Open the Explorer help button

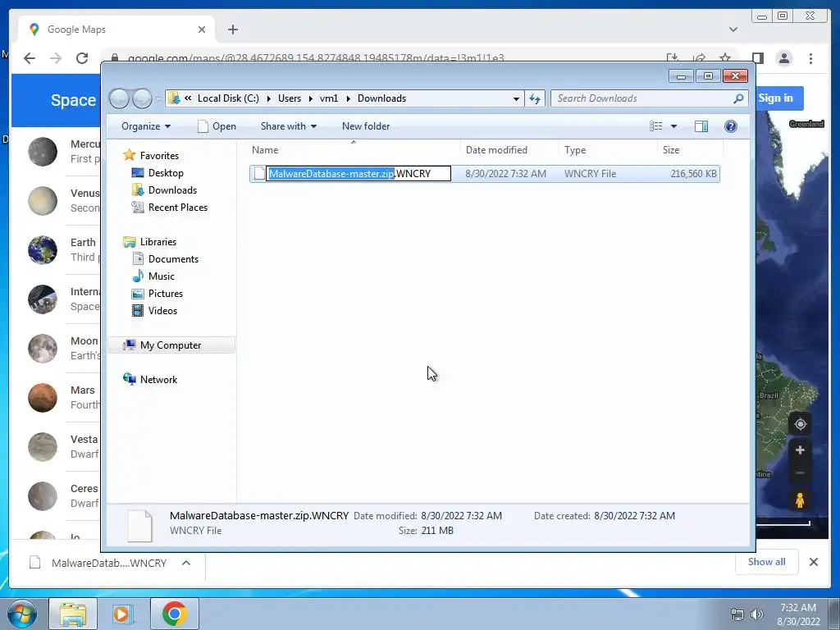click(x=730, y=126)
